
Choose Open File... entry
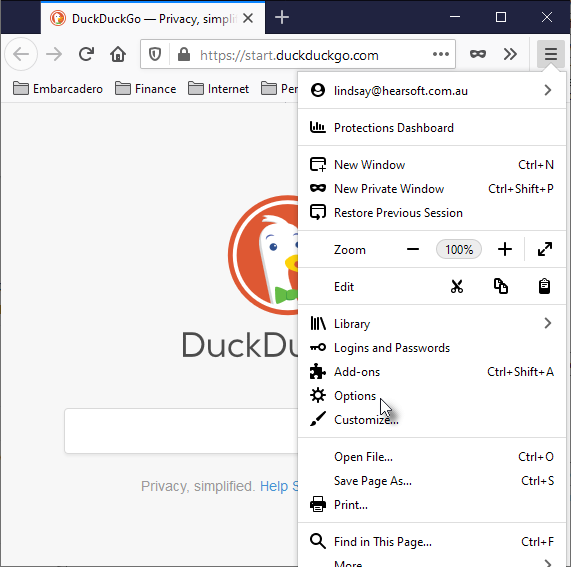click(x=432, y=457)
